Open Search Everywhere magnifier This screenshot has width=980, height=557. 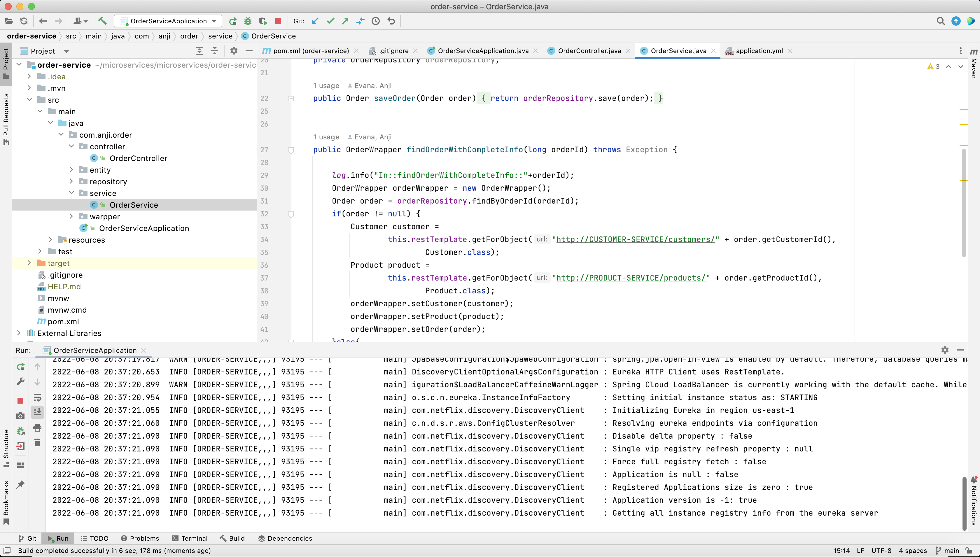click(x=941, y=21)
